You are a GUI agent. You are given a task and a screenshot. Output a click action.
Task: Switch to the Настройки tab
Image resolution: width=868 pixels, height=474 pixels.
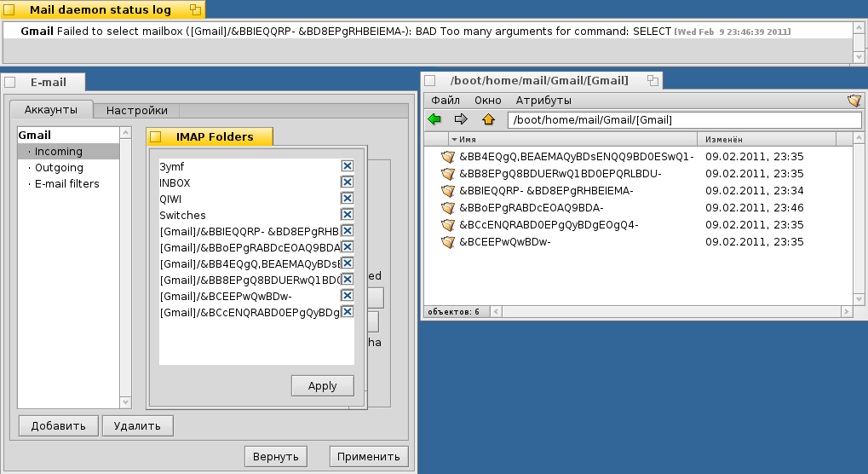coord(137,110)
